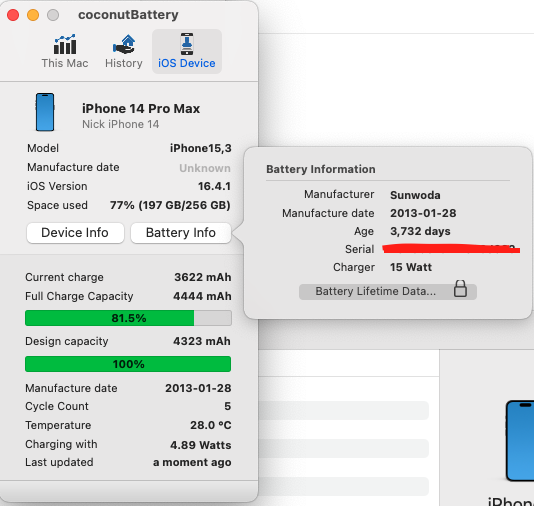
Task: Click the Battery Info button
Action: (181, 233)
